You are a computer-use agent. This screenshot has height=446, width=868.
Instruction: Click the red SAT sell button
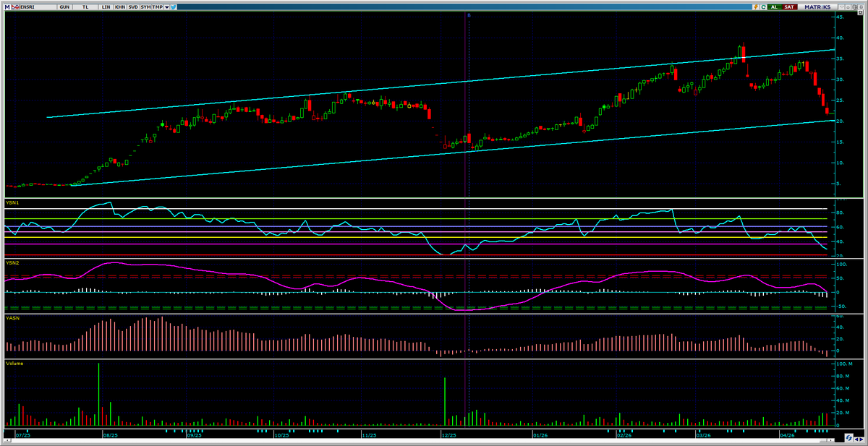point(789,7)
